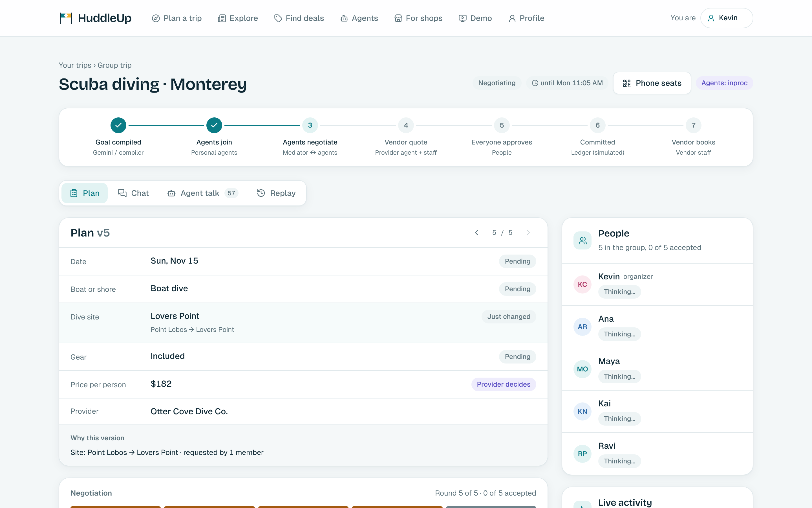Go to previous plan version chevron

pos(476,233)
